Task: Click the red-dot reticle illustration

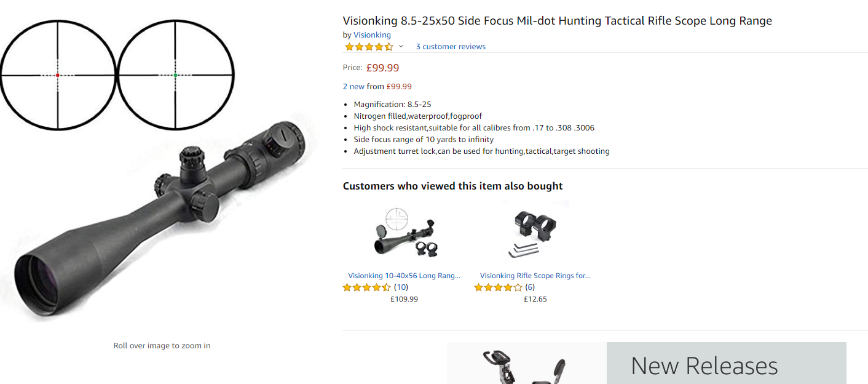Action: [57, 75]
